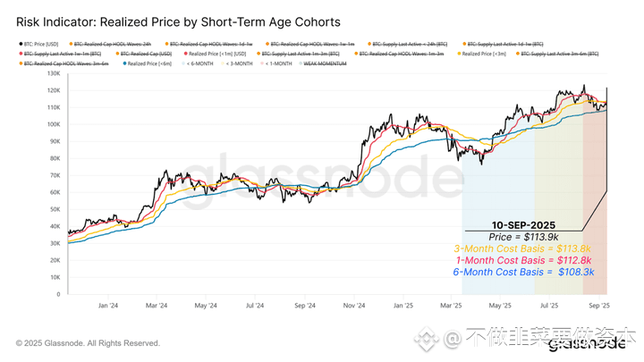
Task: Show Supply Last Active 3m-6m [BTC] series
Action: tap(557, 54)
